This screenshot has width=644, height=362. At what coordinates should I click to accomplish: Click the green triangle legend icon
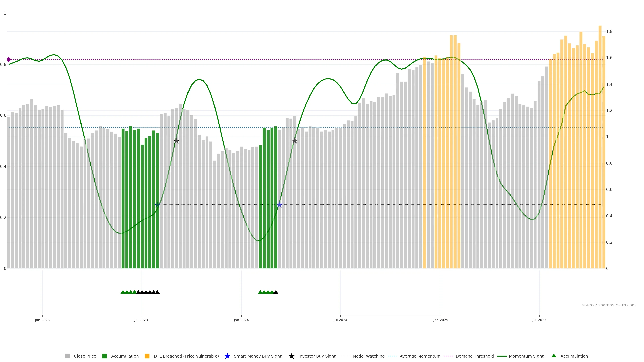coord(554,356)
